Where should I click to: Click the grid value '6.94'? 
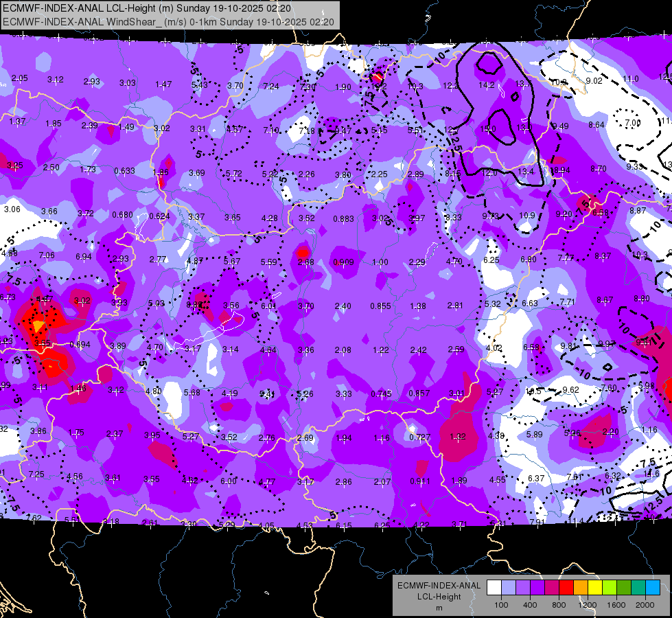point(84,256)
